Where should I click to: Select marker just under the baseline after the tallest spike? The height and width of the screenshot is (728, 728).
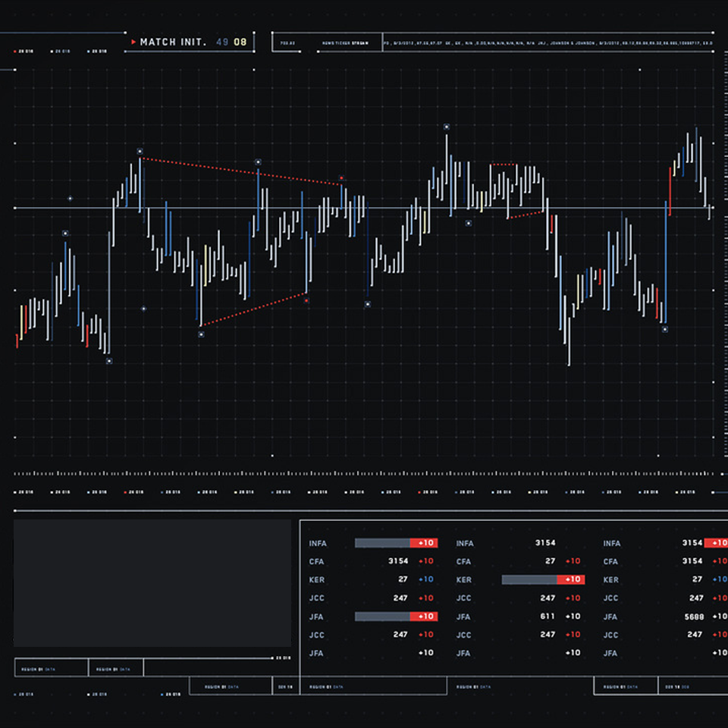[469, 223]
